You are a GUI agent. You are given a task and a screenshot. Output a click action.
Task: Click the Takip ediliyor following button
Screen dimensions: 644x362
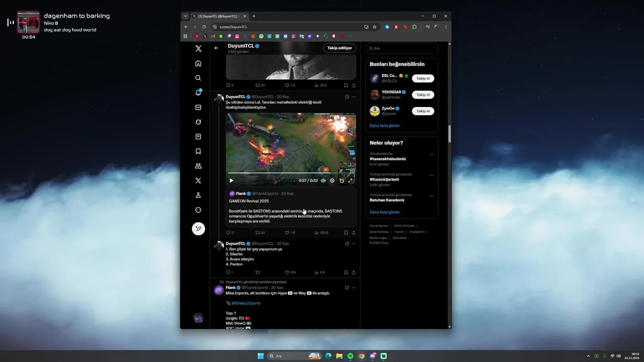pyautogui.click(x=340, y=48)
